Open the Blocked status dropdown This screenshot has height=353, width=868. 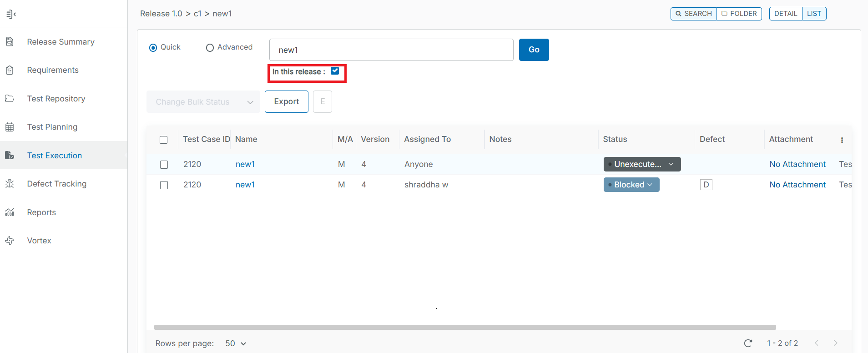[x=631, y=185]
